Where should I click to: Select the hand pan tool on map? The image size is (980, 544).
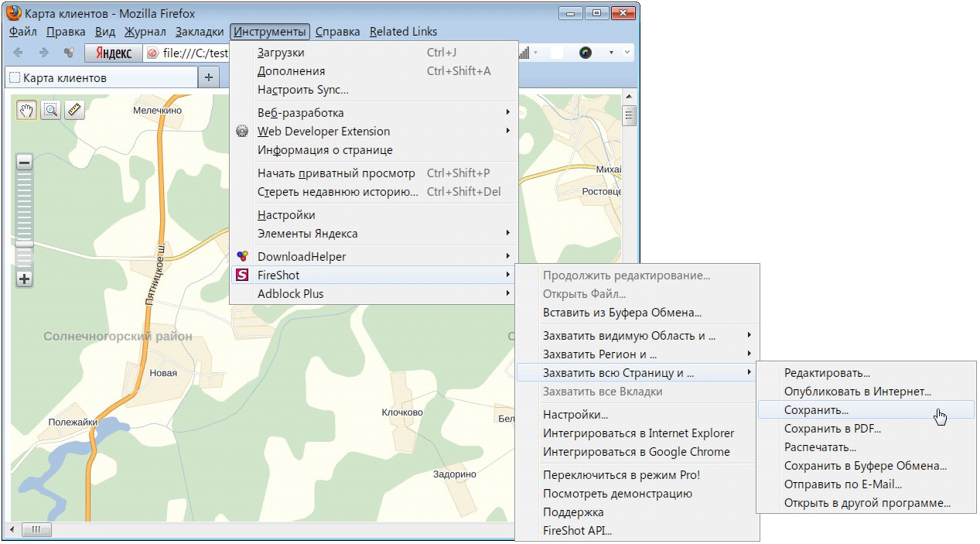tap(27, 110)
